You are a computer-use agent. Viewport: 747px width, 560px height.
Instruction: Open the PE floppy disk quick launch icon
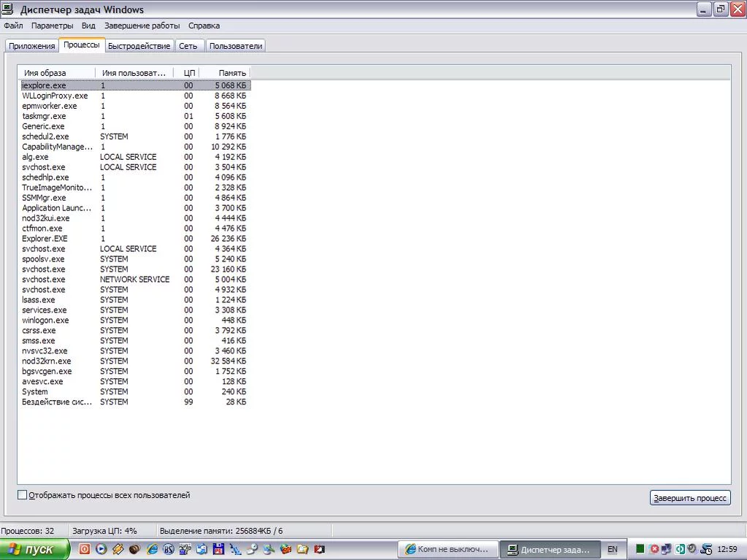[x=218, y=549]
